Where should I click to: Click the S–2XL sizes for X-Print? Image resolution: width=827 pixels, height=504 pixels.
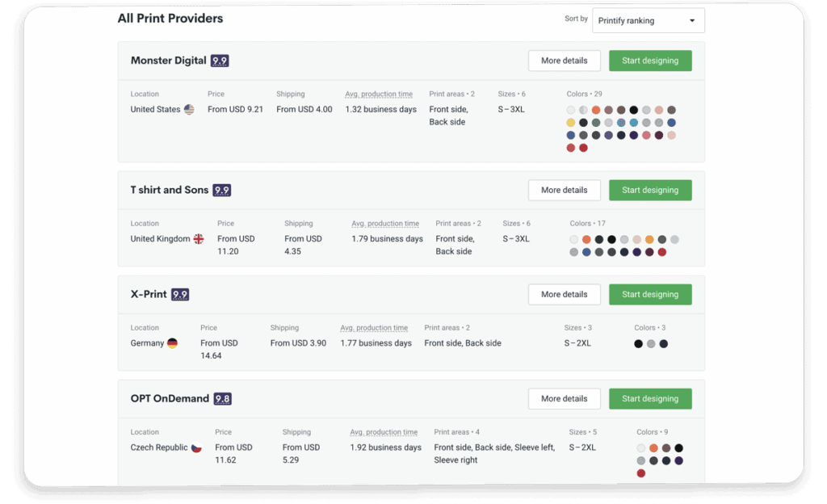point(577,344)
